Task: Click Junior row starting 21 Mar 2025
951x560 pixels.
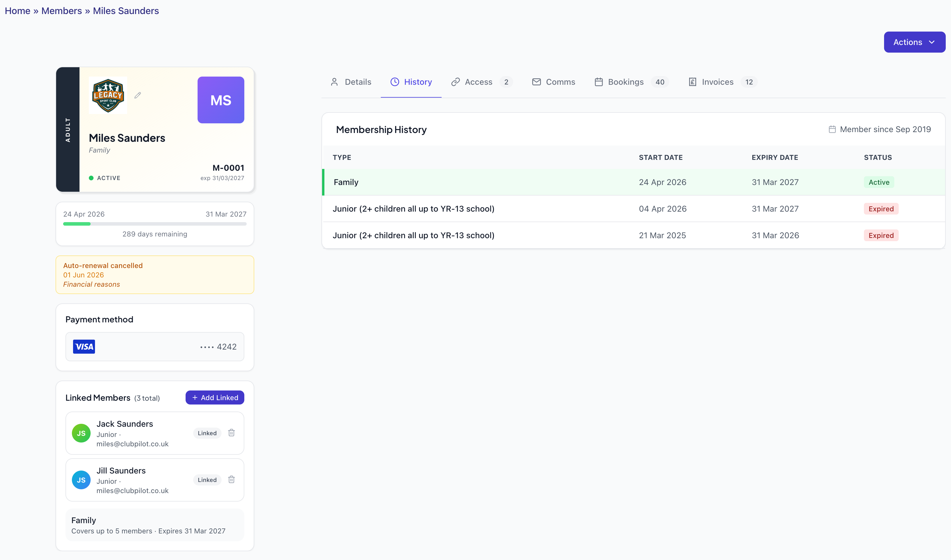Action: 634,235
